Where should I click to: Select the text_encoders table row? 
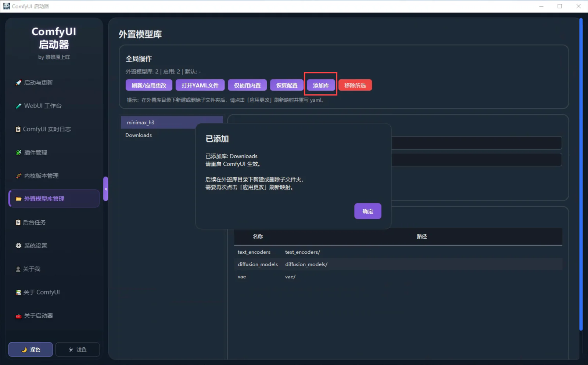[398, 252]
